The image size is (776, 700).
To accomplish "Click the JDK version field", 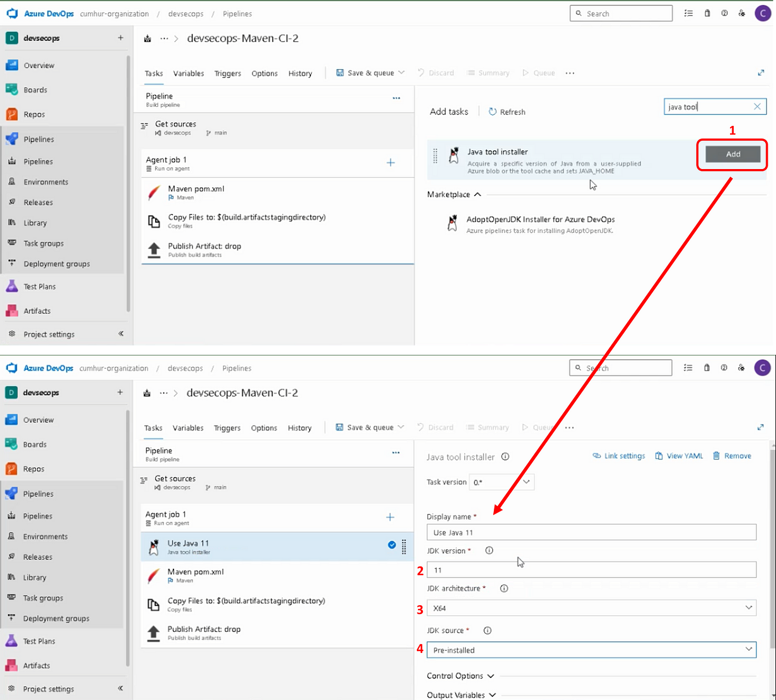I will [x=591, y=570].
